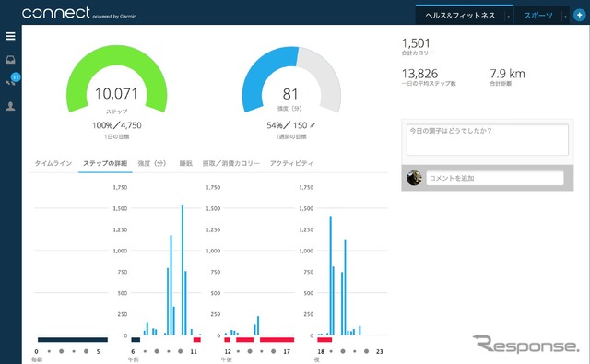Open the inbox icon in sidebar
This screenshot has width=590, height=364.
point(10,59)
